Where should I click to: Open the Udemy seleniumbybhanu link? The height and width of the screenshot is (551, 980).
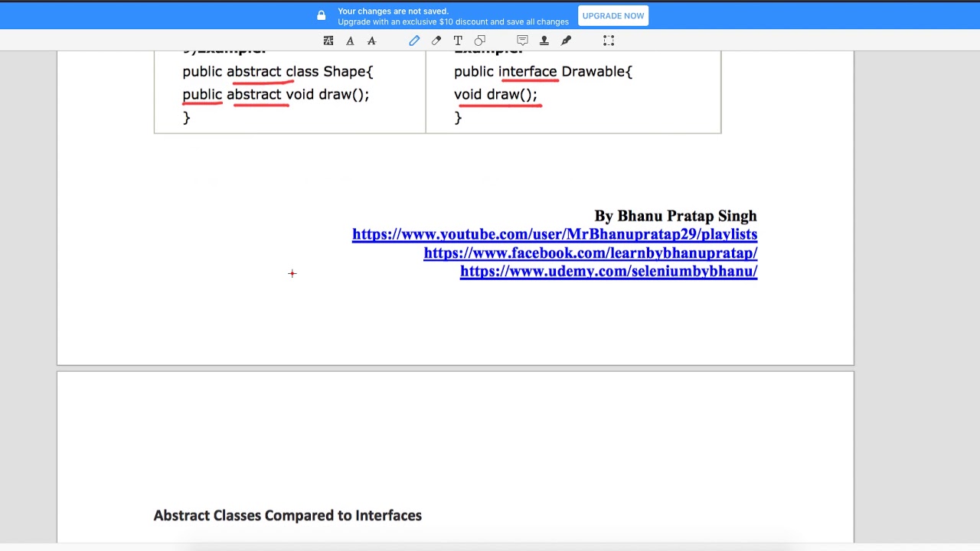(x=609, y=271)
